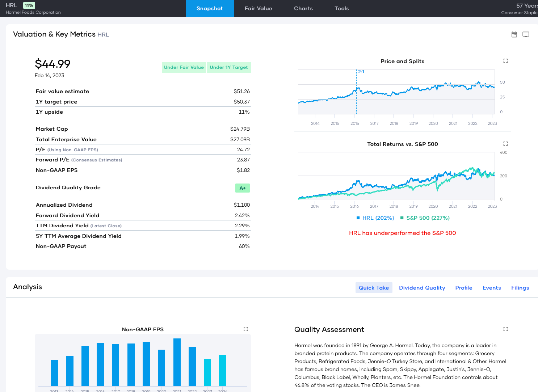Open the calendar icon beside Valuation & Key Metrics
The image size is (538, 392).
(x=514, y=34)
